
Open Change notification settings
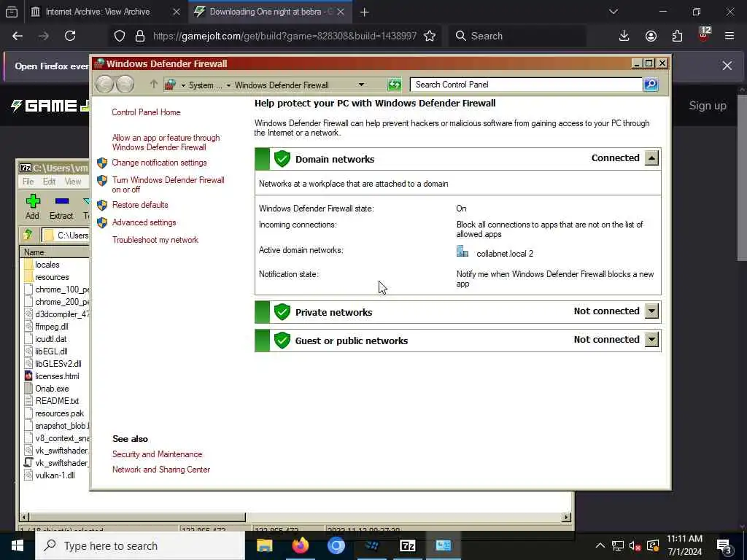pyautogui.click(x=159, y=163)
